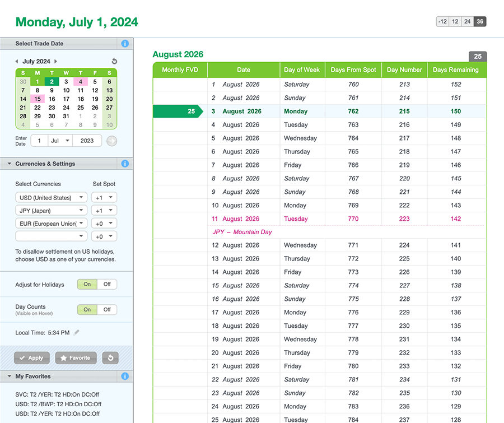Select the -12 months range tab

(442, 21)
